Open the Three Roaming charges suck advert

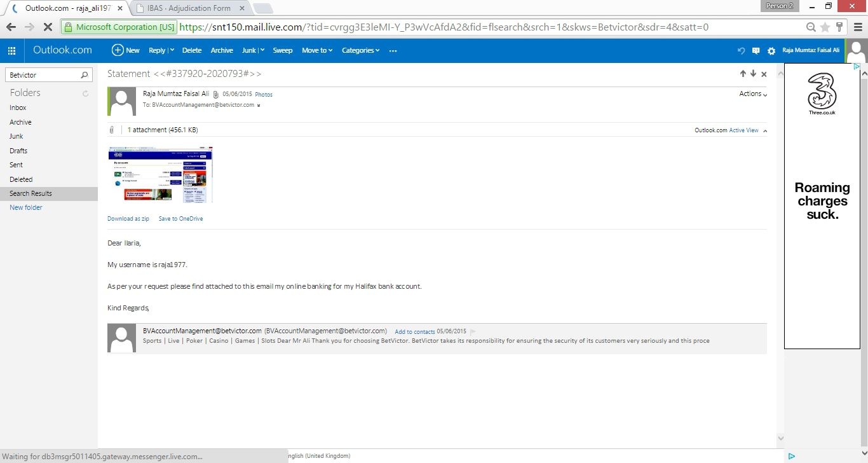(822, 206)
